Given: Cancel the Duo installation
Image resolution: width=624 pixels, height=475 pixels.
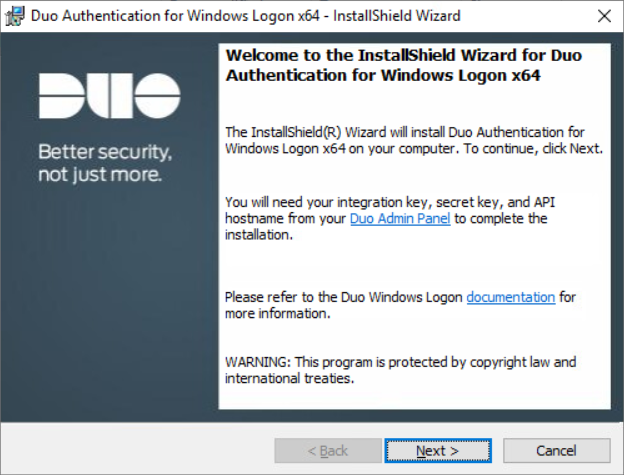Looking at the screenshot, I should [x=556, y=451].
